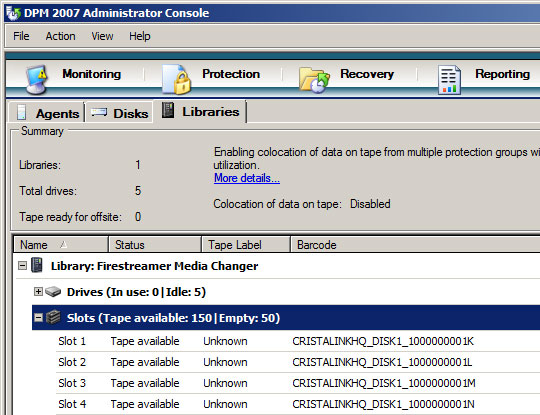The height and width of the screenshot is (415, 540).
Task: Go to the Monitoring section
Action: [91, 74]
